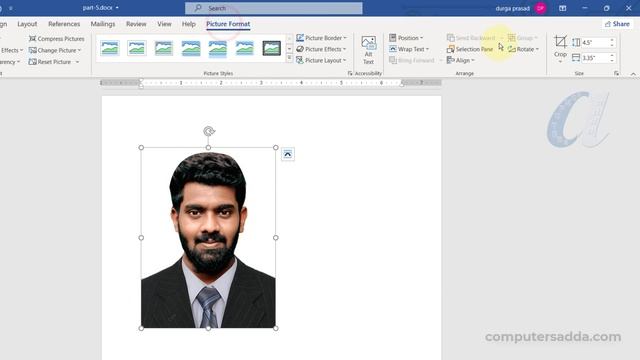The height and width of the screenshot is (360, 640).
Task: Open the Layout Options button beside picture
Action: pos(288,154)
